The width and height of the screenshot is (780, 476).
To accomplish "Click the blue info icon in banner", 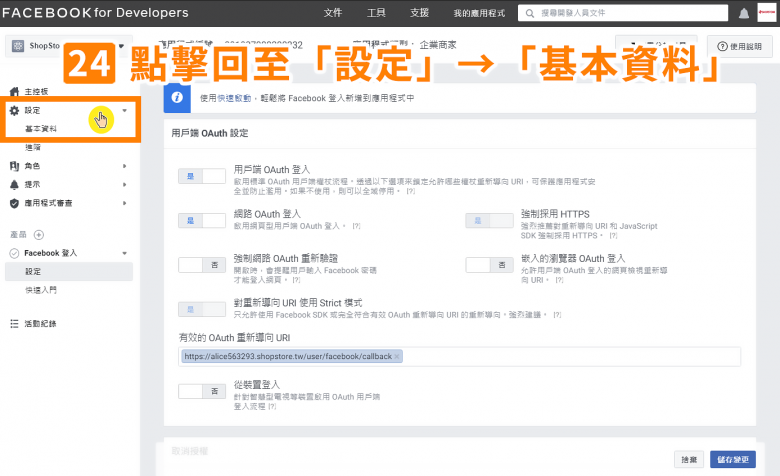I will coord(177,97).
